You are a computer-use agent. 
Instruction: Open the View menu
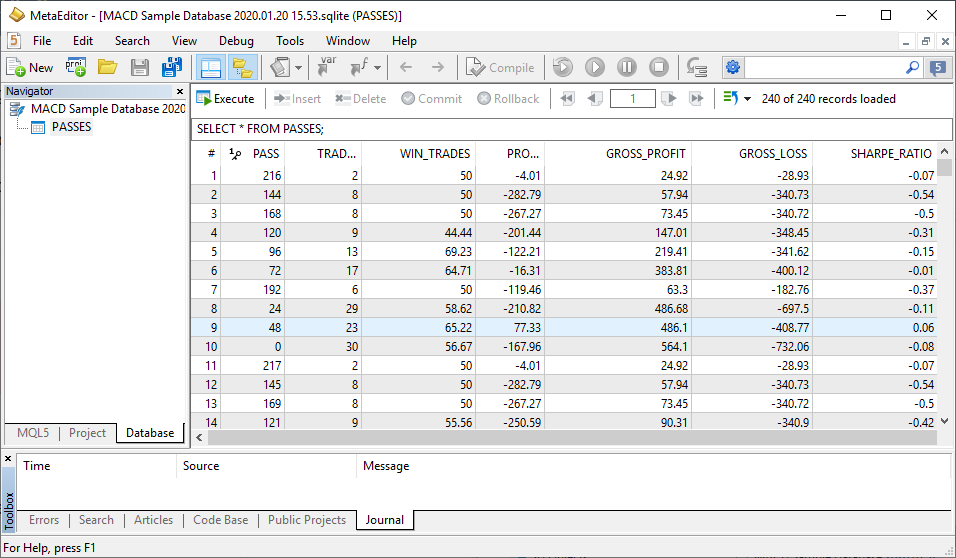[184, 41]
